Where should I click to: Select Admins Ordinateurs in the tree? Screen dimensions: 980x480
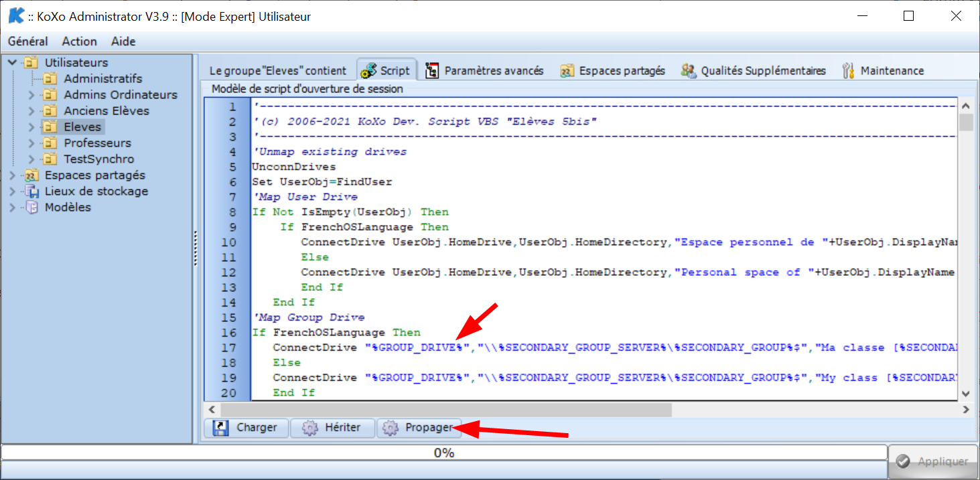tap(121, 94)
